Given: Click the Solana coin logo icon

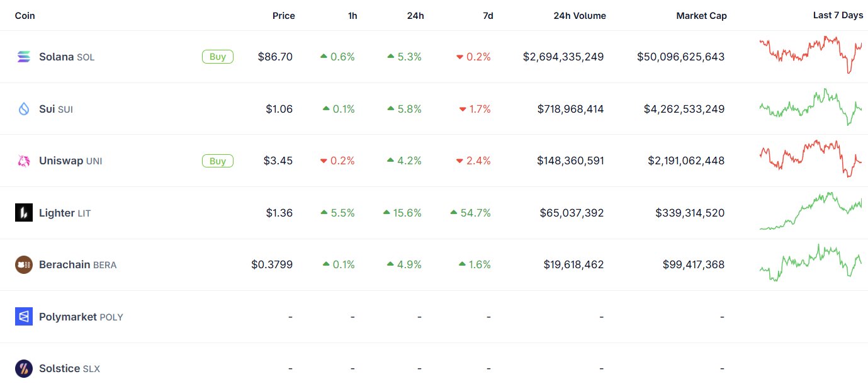Looking at the screenshot, I should tap(23, 57).
